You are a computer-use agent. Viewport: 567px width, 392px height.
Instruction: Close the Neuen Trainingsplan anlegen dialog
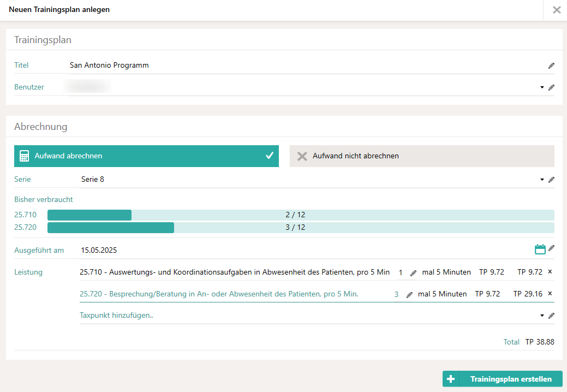point(556,10)
